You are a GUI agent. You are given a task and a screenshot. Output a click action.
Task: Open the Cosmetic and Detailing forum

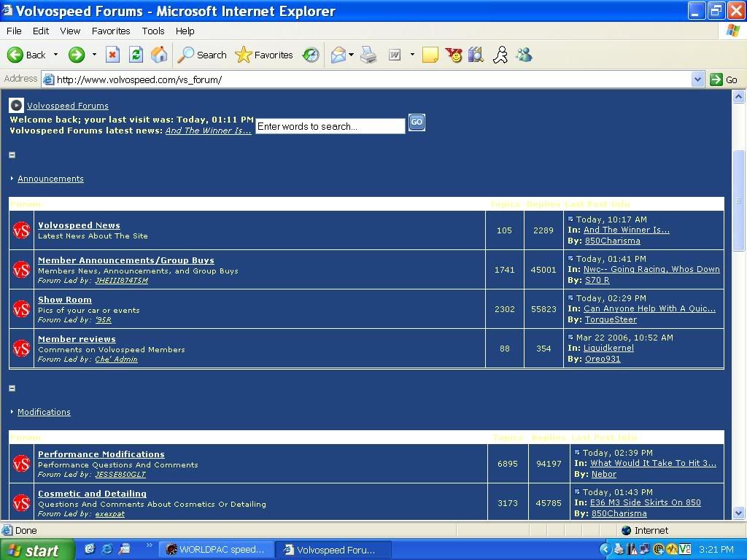(x=92, y=494)
